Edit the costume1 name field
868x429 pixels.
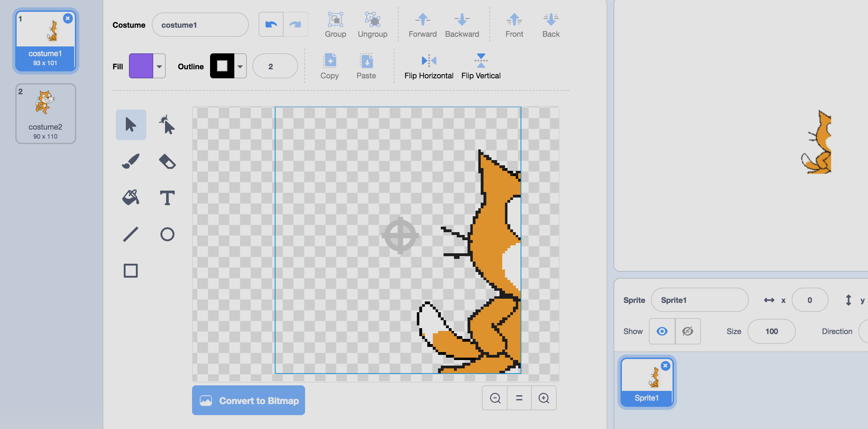(x=200, y=25)
